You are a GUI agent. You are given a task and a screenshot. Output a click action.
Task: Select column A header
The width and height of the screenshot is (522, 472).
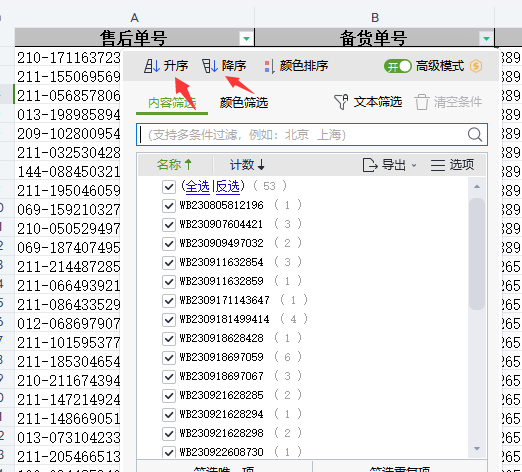pyautogui.click(x=134, y=17)
